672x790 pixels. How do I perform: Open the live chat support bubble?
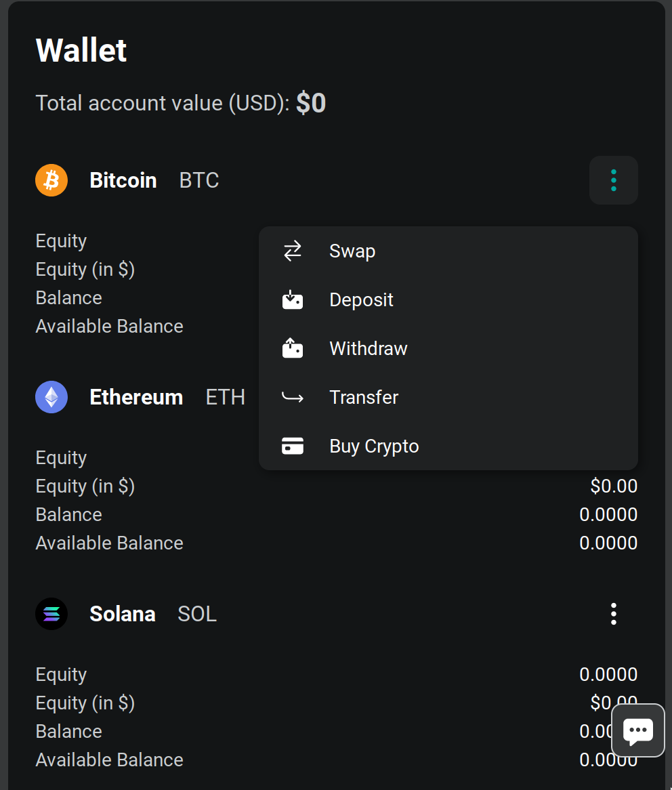637,730
